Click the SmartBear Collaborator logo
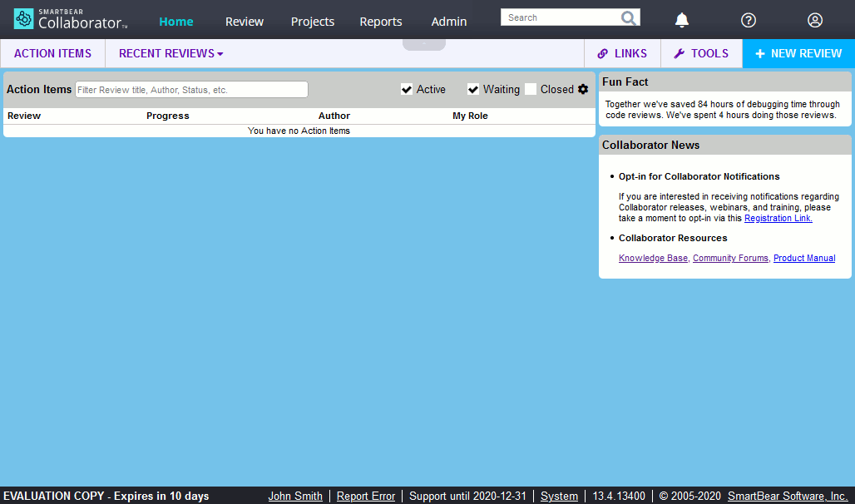The height and width of the screenshot is (504, 855). pos(70,18)
